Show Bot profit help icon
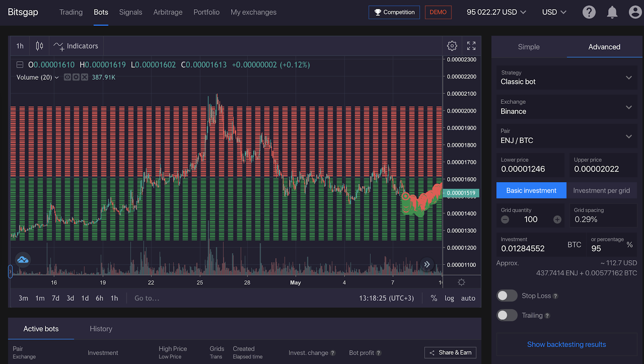This screenshot has width=644, height=364. click(378, 353)
